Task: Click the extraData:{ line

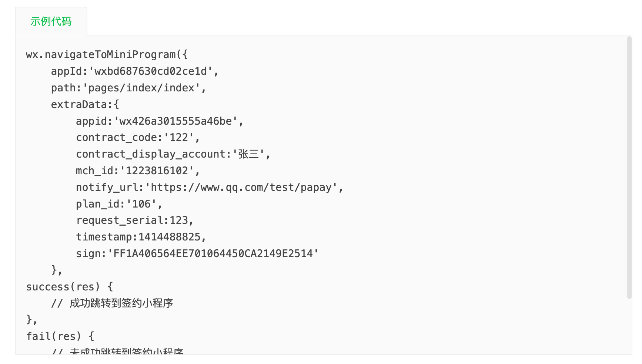Action: 85,105
